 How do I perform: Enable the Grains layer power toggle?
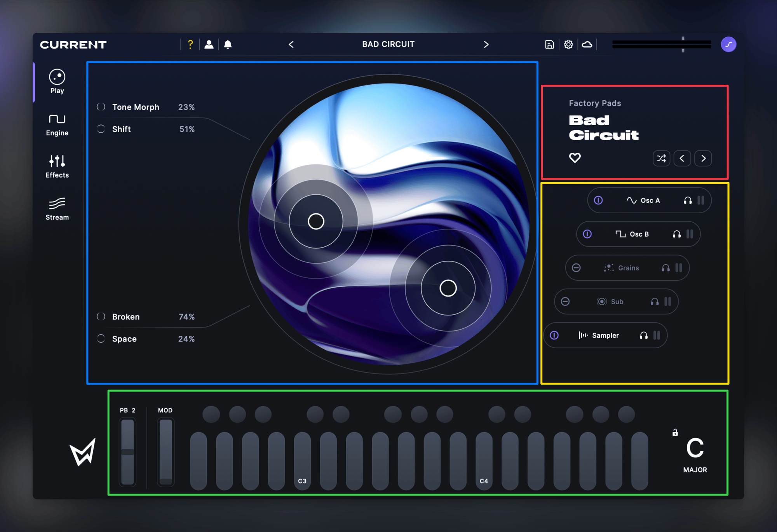[576, 268]
